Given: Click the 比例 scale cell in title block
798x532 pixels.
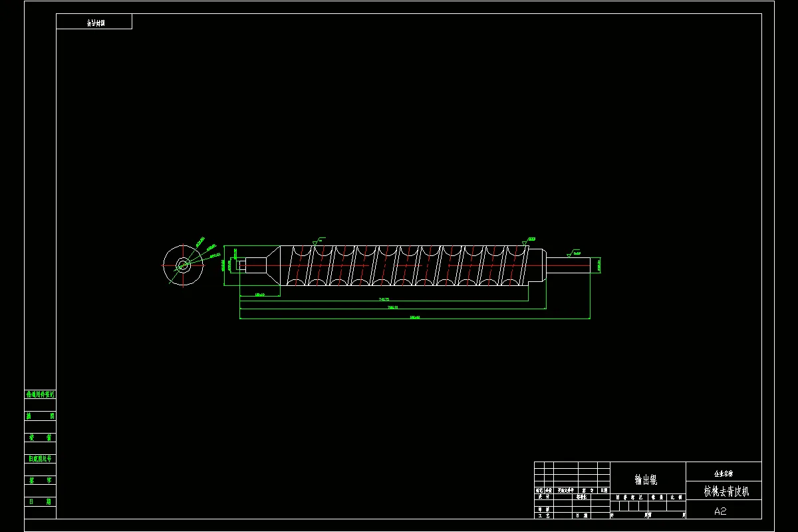Looking at the screenshot, I should click(676, 497).
